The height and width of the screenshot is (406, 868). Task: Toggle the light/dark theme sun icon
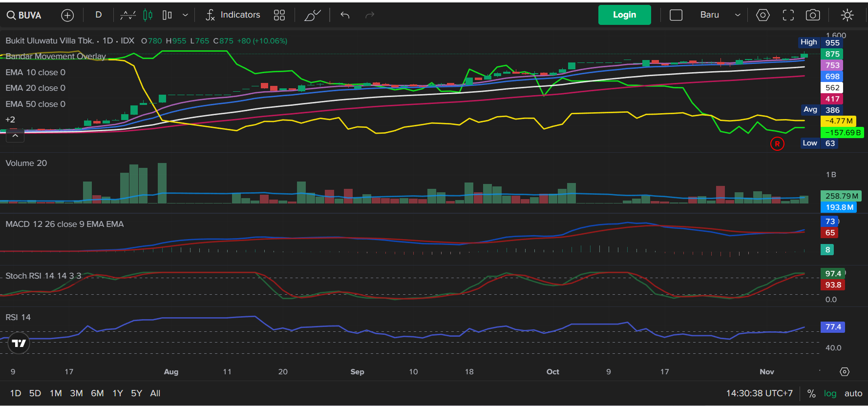847,15
